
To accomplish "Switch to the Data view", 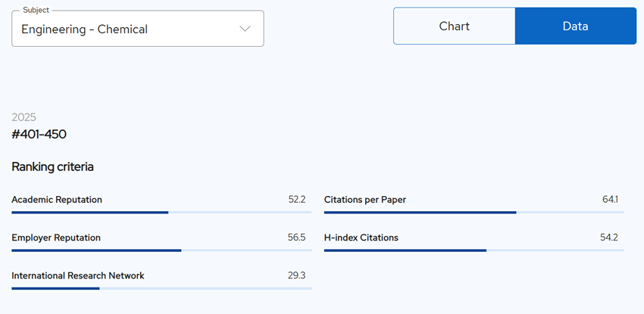I will tap(575, 26).
